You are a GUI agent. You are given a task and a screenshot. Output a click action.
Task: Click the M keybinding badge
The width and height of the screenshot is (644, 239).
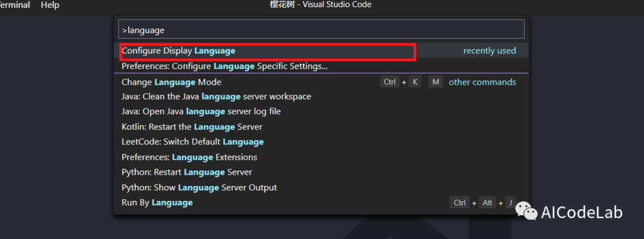(436, 82)
